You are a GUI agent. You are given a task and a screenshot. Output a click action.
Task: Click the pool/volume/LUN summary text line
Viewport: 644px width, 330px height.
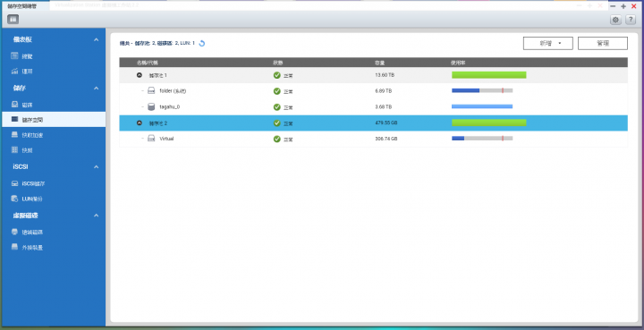pos(157,43)
